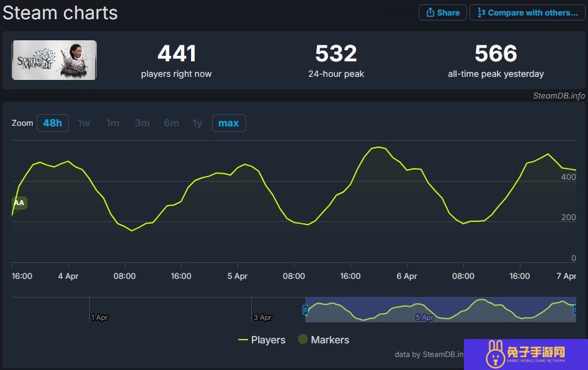Viewport: 588px width, 370px height.
Task: Click the highlighted navigator selection area
Action: pos(440,309)
